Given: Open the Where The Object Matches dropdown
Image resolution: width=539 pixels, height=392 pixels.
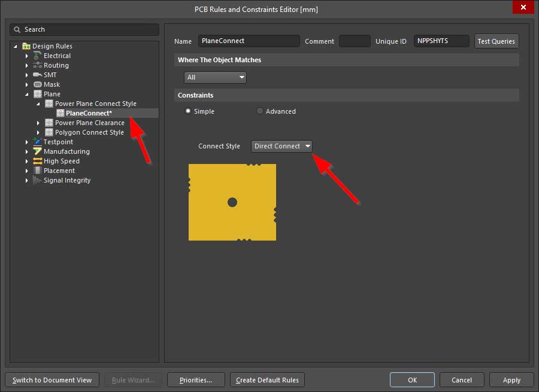Looking at the screenshot, I should [x=215, y=77].
